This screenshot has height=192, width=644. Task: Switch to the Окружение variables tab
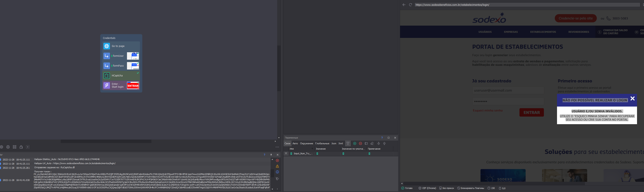click(x=307, y=144)
